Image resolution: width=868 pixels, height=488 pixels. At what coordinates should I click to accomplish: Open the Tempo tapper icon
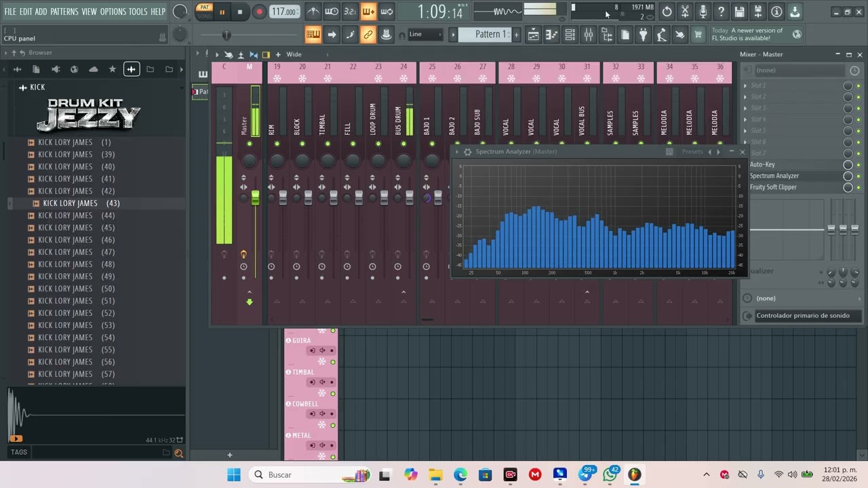pyautogui.click(x=662, y=35)
